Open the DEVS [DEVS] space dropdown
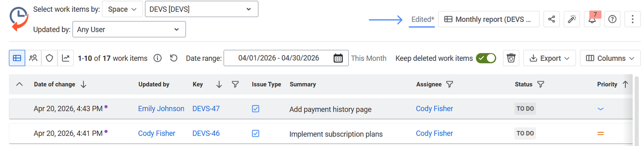The height and width of the screenshot is (146, 644). 201,9
